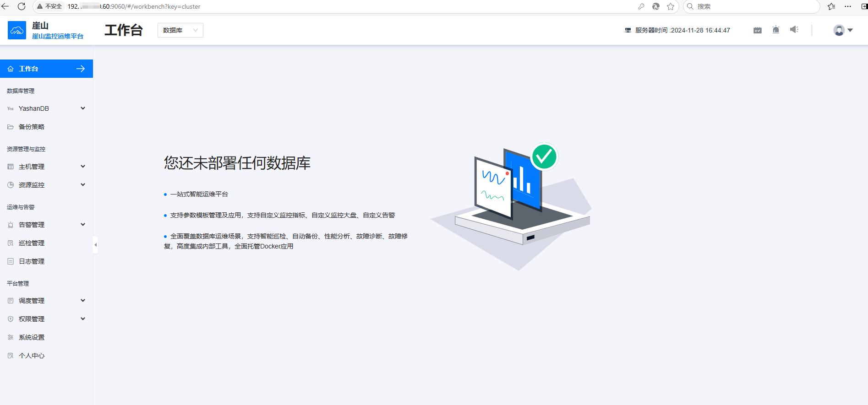Click the user avatar icon
Viewport: 868px width, 405px height.
(839, 30)
